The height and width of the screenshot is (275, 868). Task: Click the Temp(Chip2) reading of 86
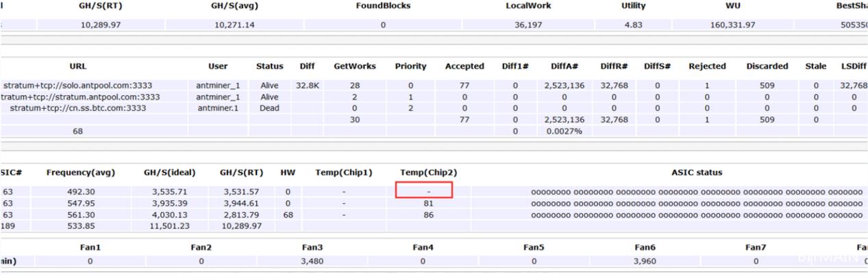tap(428, 214)
